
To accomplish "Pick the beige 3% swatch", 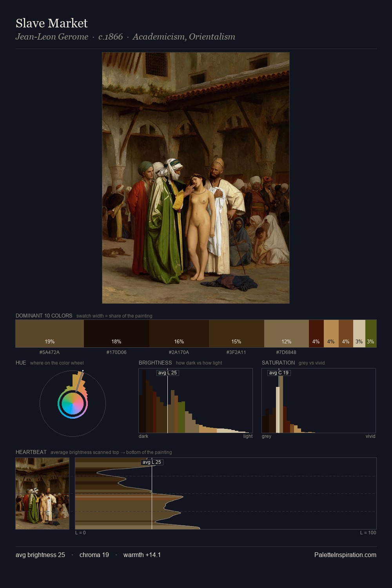I will point(359,334).
